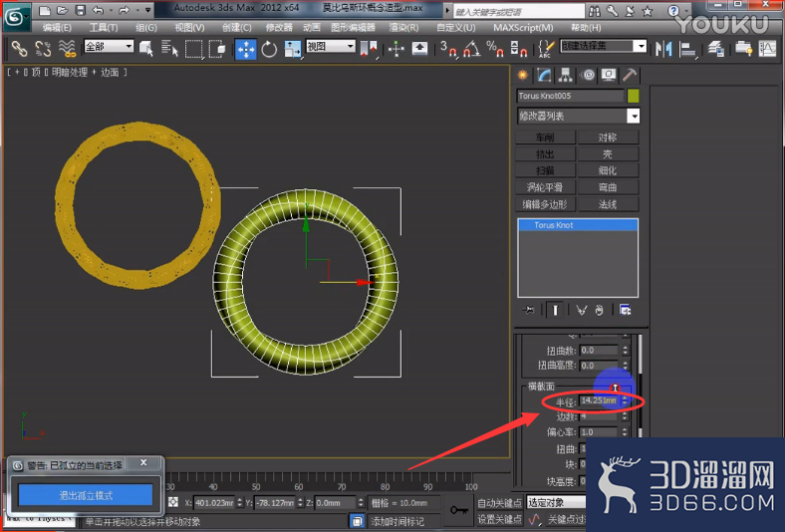Screen dimensions: 785x532
Task: Click the Bind to Space Warp icon
Action: point(67,49)
